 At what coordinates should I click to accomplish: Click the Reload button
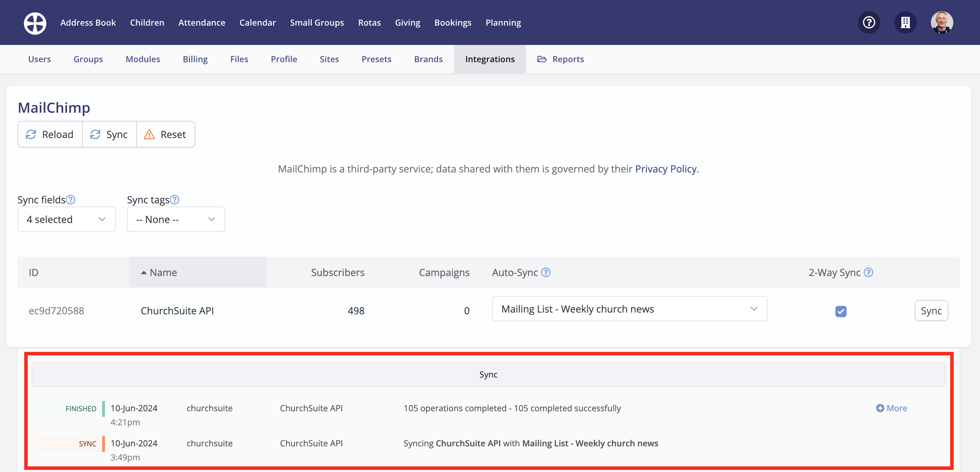click(x=50, y=135)
